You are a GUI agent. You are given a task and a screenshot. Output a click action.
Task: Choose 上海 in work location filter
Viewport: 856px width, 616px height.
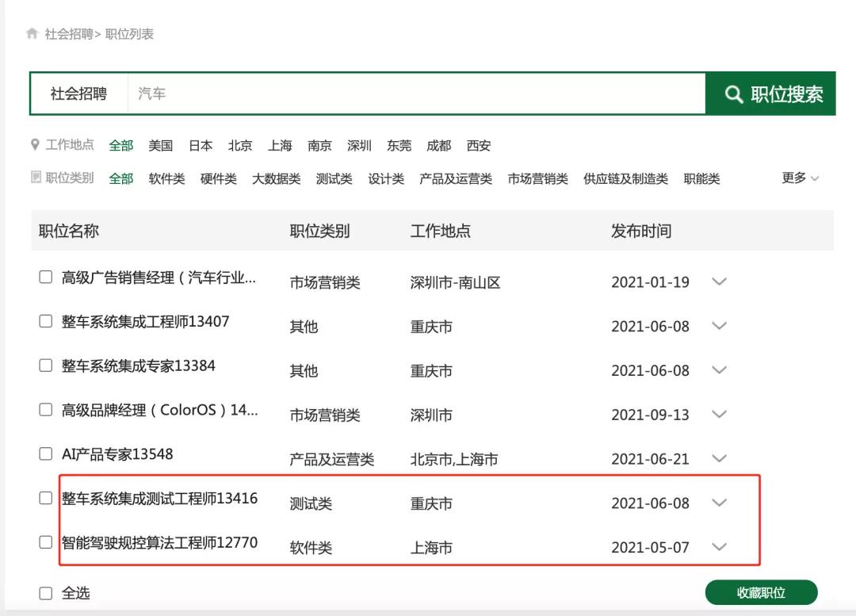click(x=280, y=146)
